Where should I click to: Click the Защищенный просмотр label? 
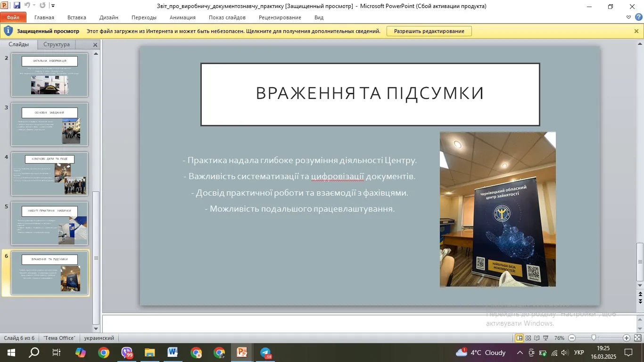(48, 31)
